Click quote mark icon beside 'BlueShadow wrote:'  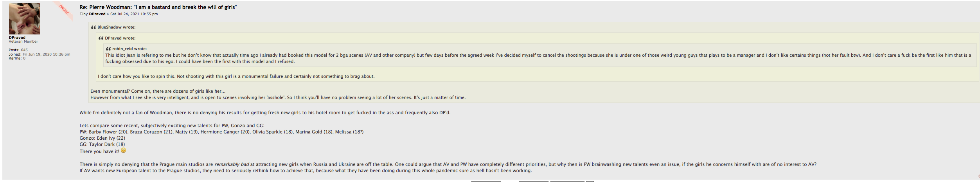click(x=94, y=27)
